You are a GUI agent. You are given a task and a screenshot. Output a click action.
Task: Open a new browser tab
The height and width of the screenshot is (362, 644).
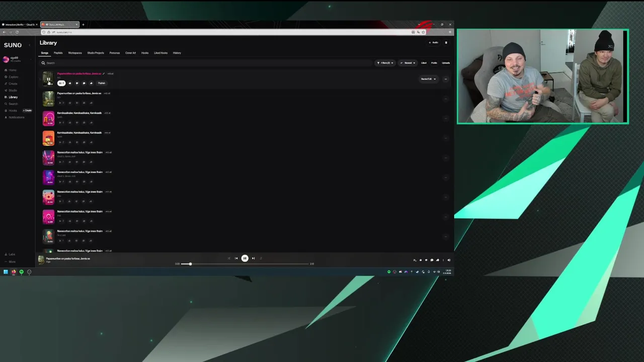[84, 25]
